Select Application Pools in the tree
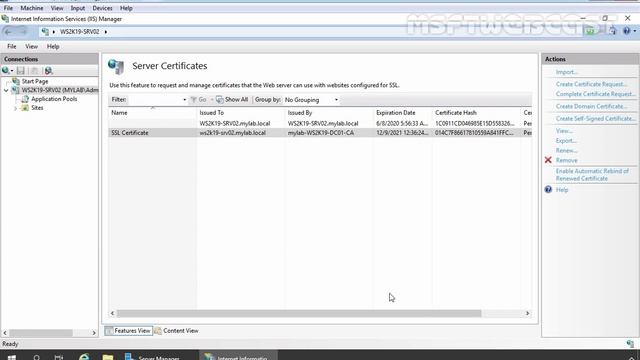Viewport: 640px width, 360px height. [54, 99]
